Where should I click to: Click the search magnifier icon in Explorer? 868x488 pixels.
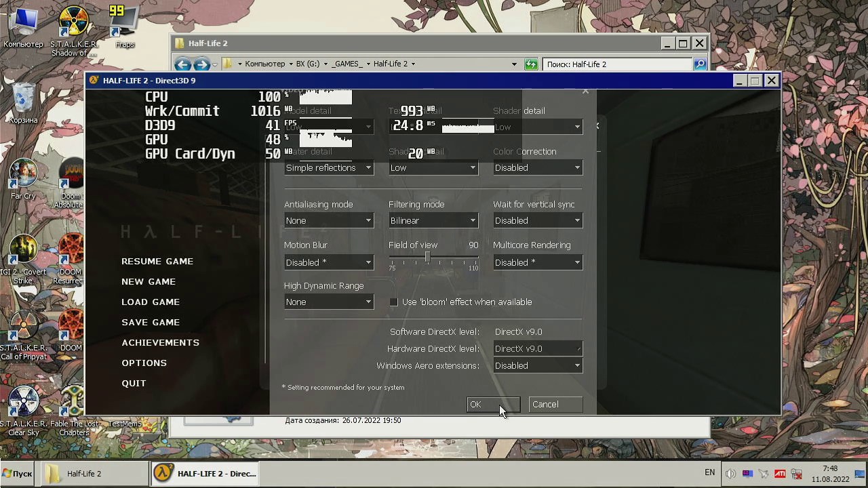(700, 64)
